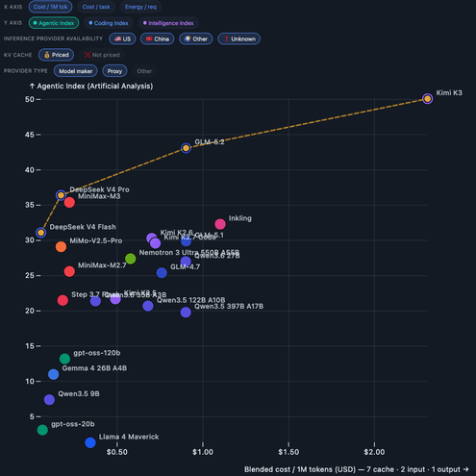Image resolution: width=476 pixels, height=476 pixels.
Task: Toggle the US provider availability filter
Action: [122, 38]
